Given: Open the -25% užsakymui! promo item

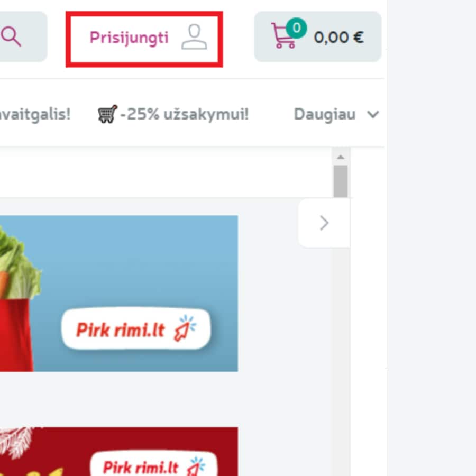Looking at the screenshot, I should (x=184, y=114).
